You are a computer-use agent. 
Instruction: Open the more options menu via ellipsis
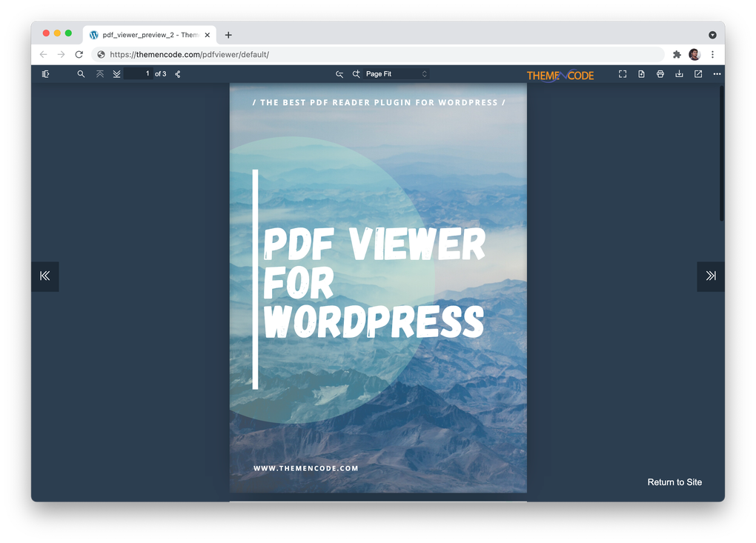[717, 73]
